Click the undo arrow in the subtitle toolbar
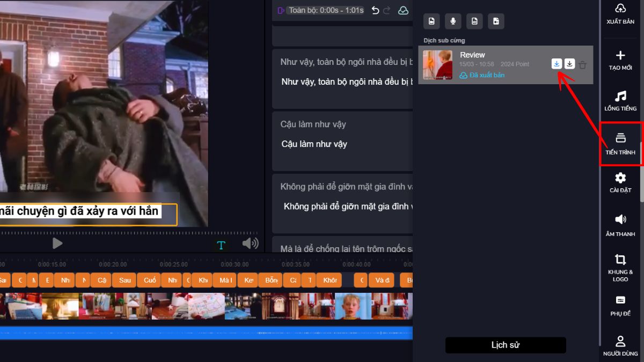The width and height of the screenshot is (644, 362). 376,11
